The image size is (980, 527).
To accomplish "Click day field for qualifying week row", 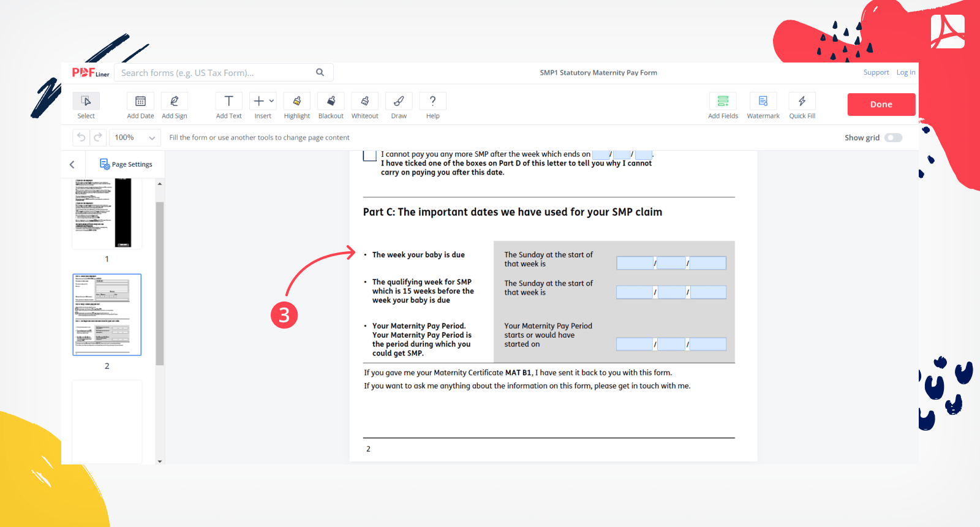I will [x=635, y=292].
